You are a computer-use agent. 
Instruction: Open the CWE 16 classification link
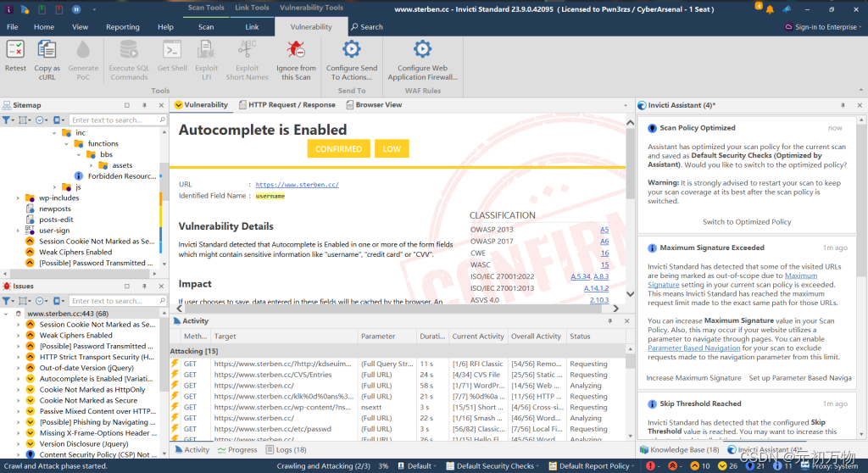pyautogui.click(x=605, y=253)
